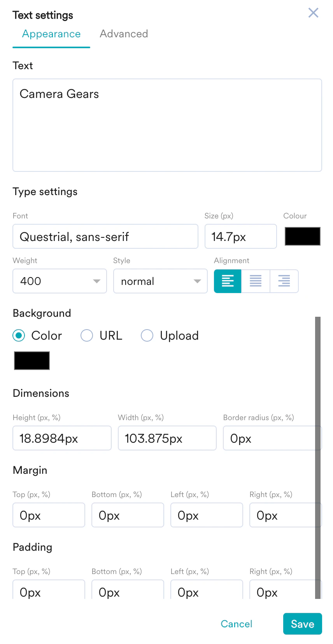Open the font Weight dropdown

[97, 281]
